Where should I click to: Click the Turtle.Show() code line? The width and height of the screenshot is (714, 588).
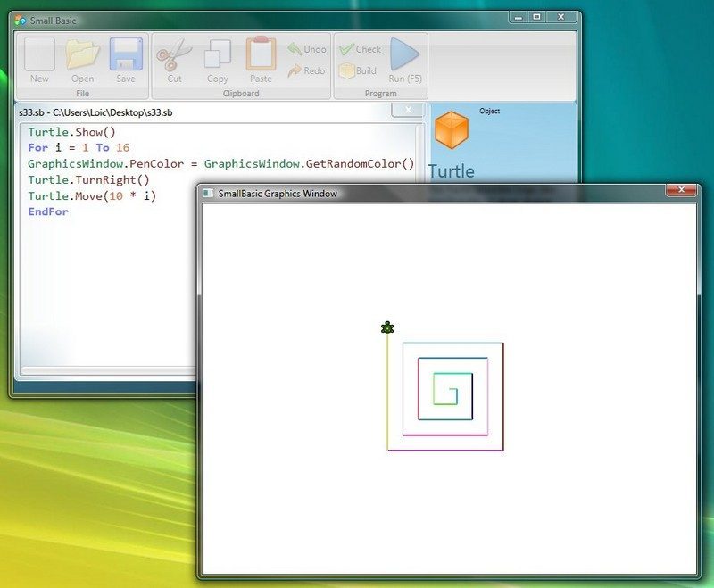click(x=71, y=132)
